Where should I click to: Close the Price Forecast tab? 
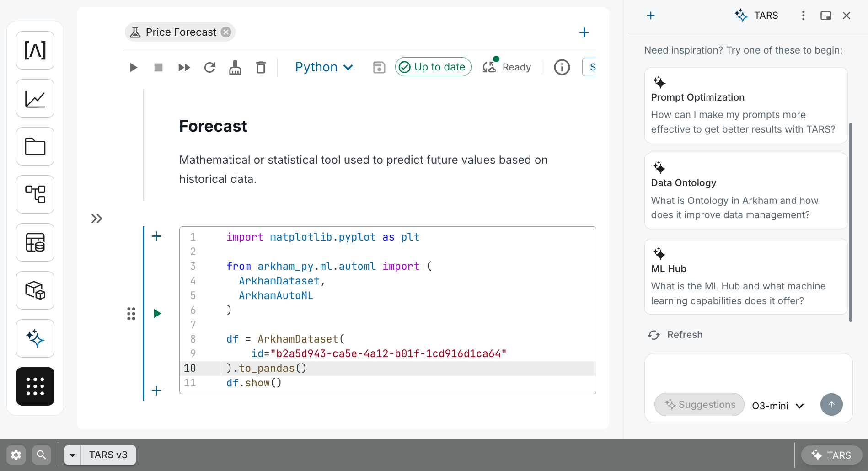[226, 32]
